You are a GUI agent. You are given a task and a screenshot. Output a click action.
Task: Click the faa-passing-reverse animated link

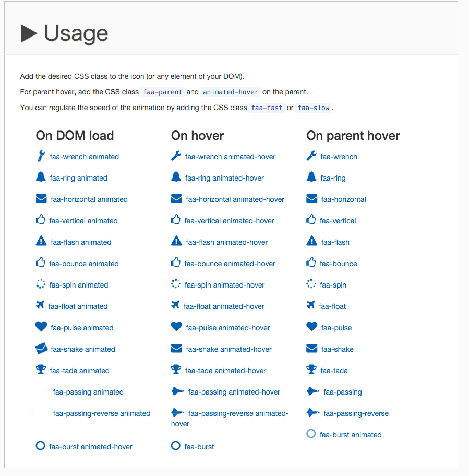[x=102, y=413]
